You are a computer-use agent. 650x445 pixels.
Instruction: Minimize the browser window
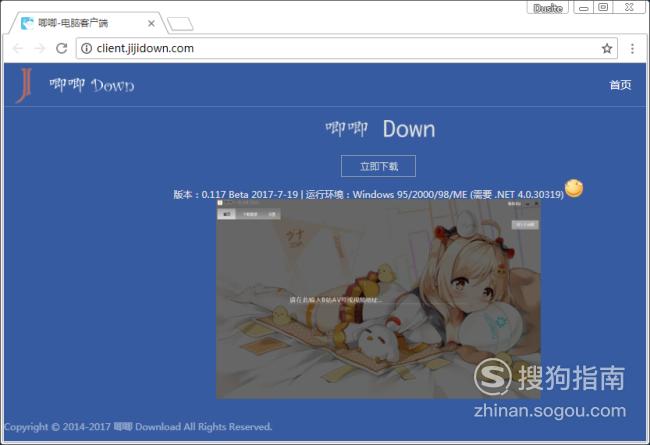(x=584, y=8)
